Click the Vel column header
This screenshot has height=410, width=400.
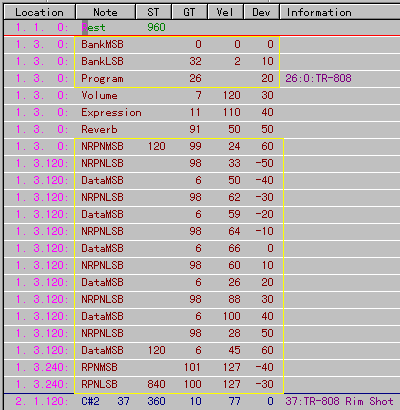[225, 12]
